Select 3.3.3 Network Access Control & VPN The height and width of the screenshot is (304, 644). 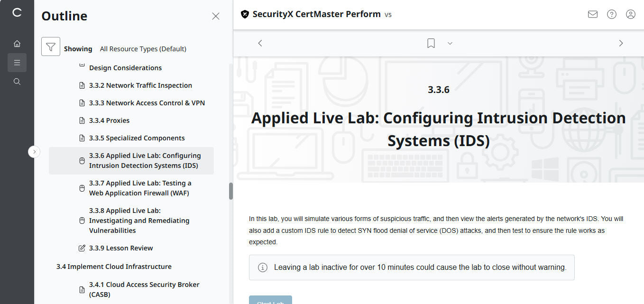[147, 103]
